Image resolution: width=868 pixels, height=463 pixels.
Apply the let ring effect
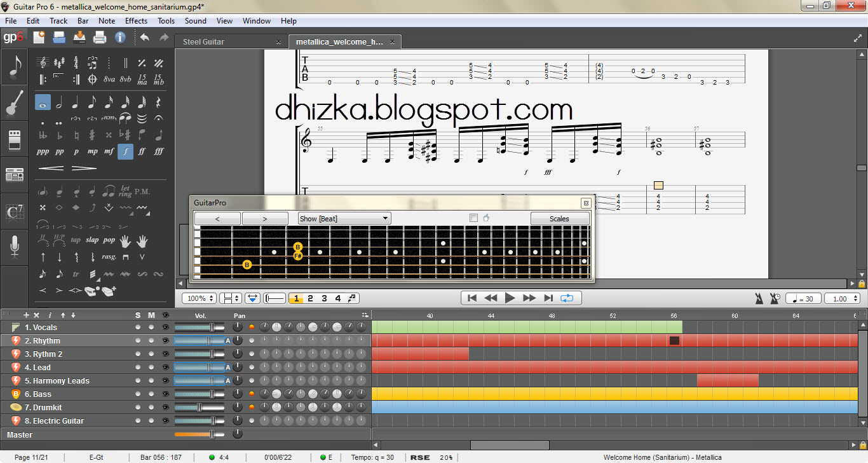[125, 191]
